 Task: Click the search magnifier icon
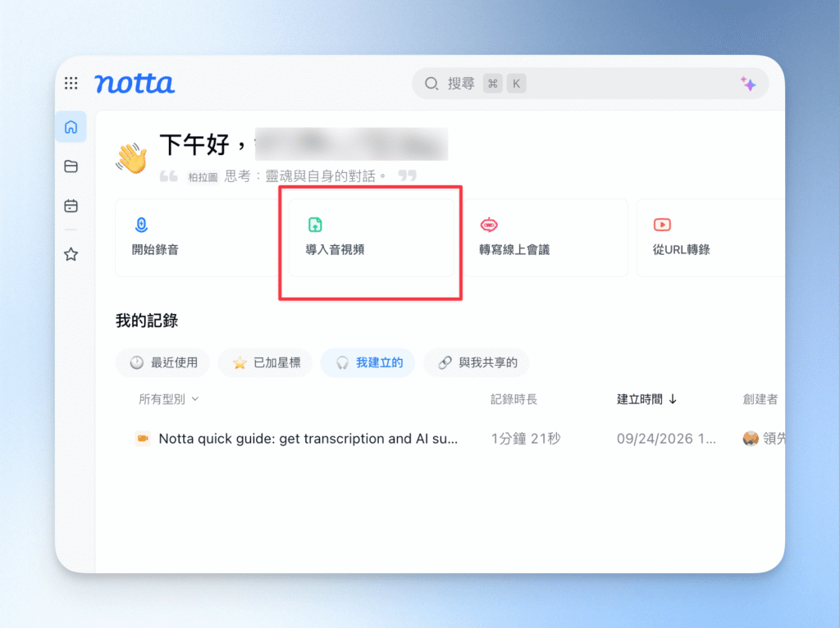[431, 84]
